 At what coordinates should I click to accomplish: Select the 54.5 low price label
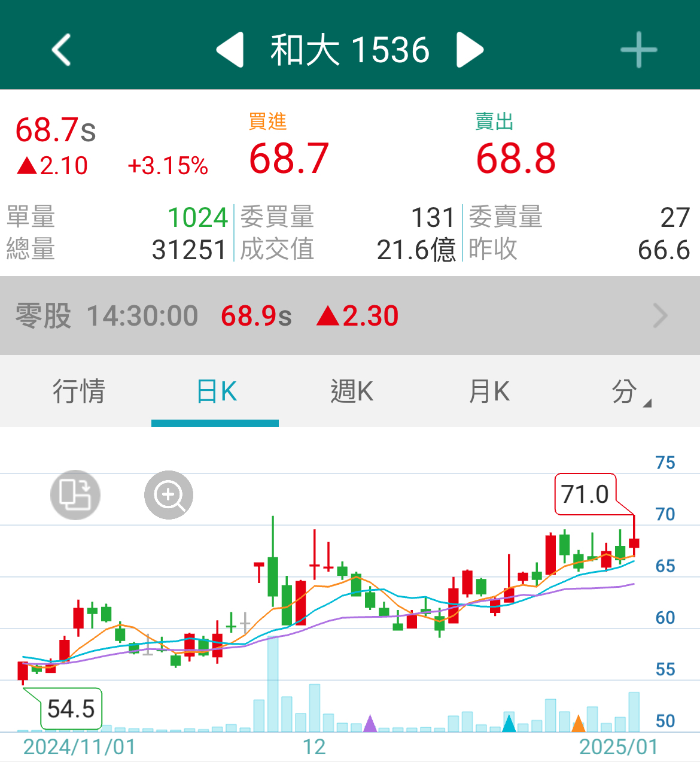tap(72, 709)
